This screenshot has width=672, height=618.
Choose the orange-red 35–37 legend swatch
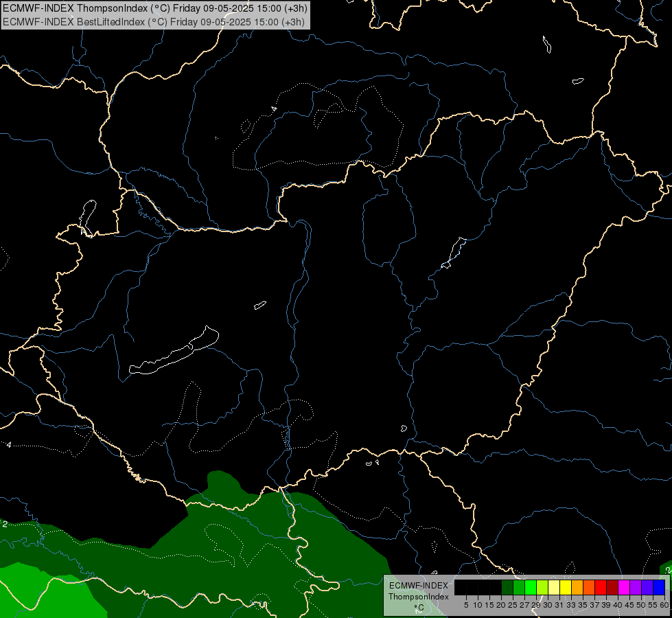point(589,587)
